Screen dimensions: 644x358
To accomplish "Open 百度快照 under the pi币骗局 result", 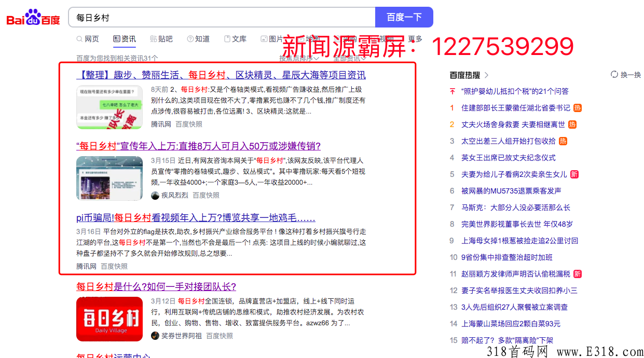I will [x=114, y=266].
